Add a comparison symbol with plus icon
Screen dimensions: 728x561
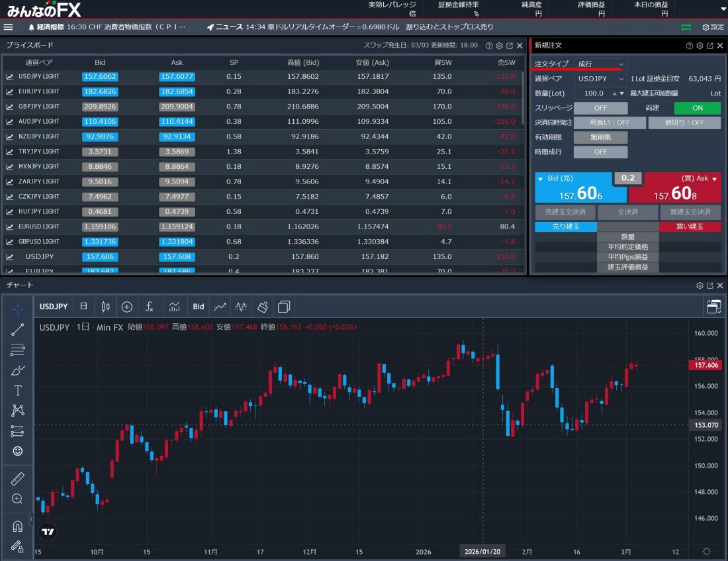point(127,307)
